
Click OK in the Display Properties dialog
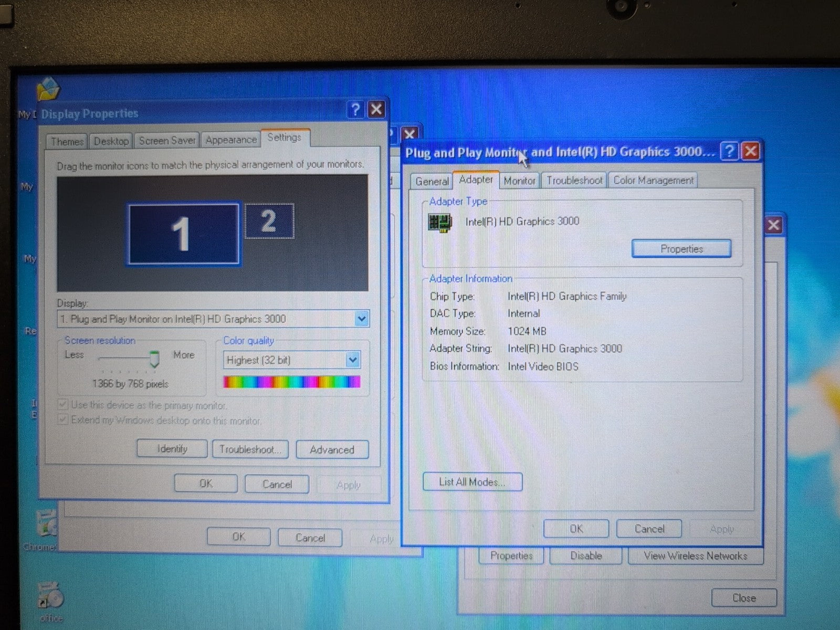click(x=206, y=484)
